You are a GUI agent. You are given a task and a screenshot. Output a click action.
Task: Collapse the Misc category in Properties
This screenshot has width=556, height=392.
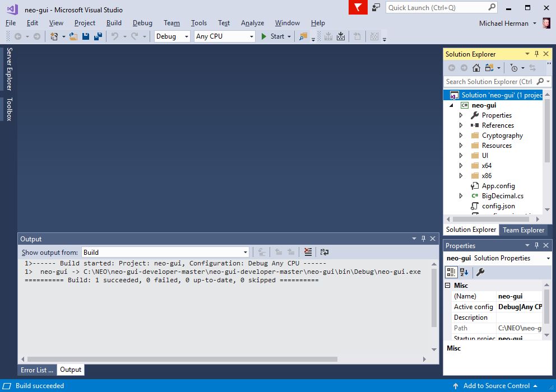tap(447, 285)
